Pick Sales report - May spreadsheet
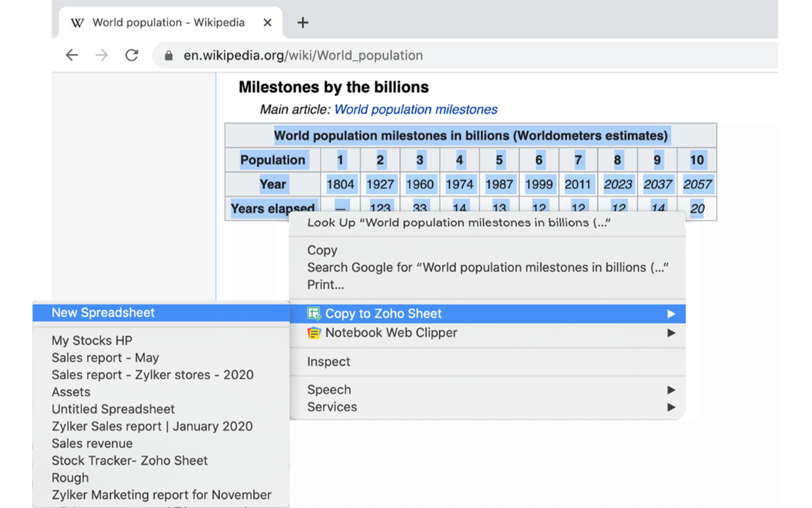 pyautogui.click(x=105, y=358)
